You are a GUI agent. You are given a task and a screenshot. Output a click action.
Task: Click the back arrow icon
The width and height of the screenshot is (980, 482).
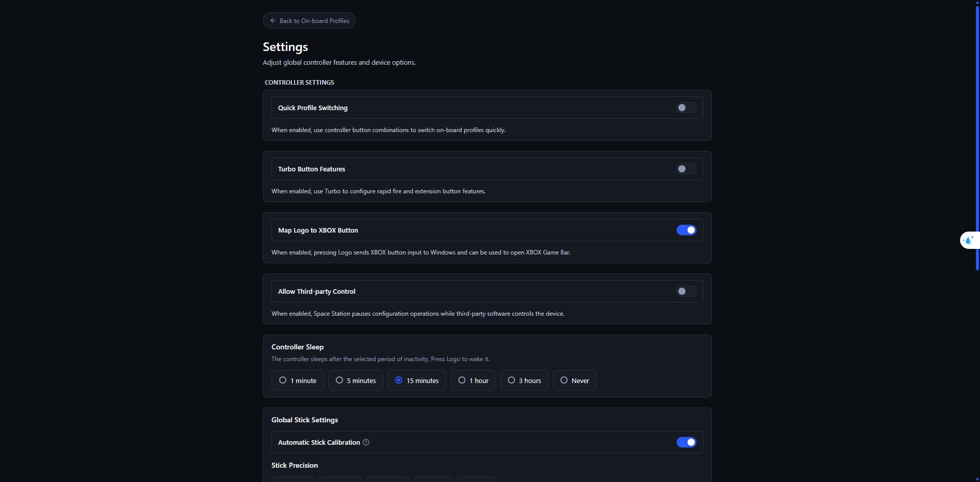(x=273, y=20)
